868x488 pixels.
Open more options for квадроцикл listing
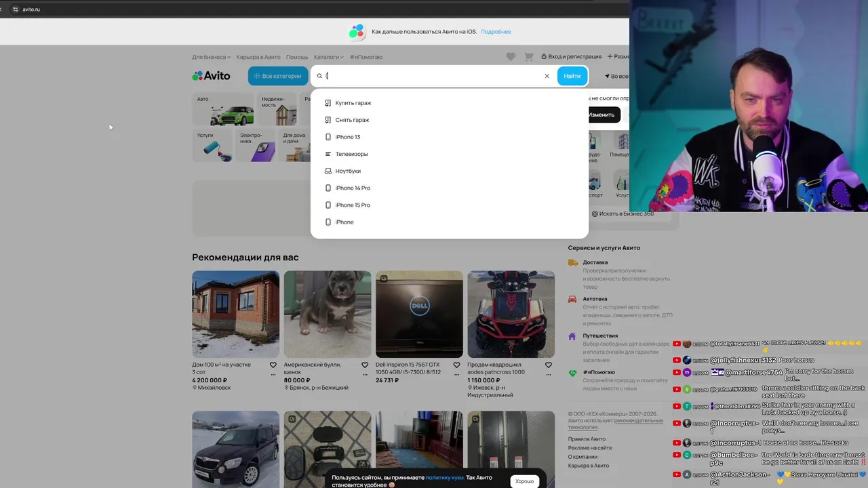click(548, 373)
